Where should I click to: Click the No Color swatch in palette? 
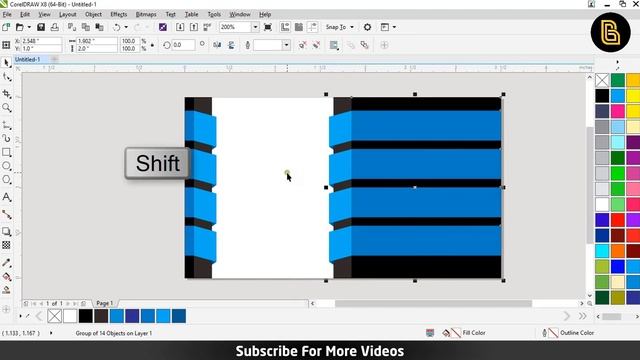point(54,316)
